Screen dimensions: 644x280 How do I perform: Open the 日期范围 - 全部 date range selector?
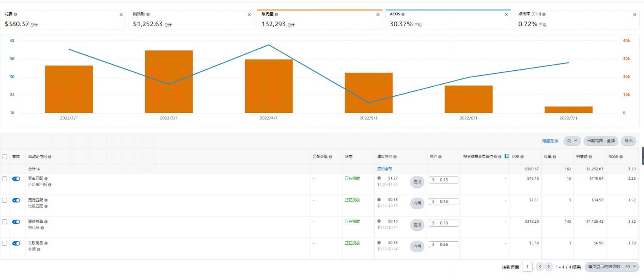601,141
